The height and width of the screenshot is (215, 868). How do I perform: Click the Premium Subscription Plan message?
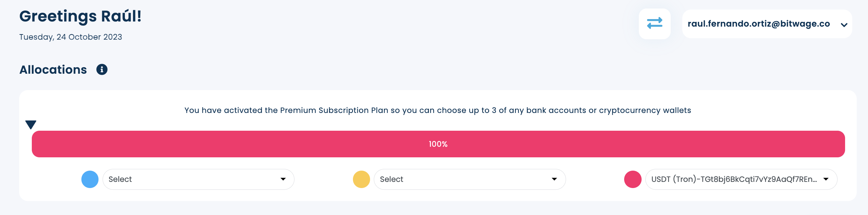coord(438,110)
